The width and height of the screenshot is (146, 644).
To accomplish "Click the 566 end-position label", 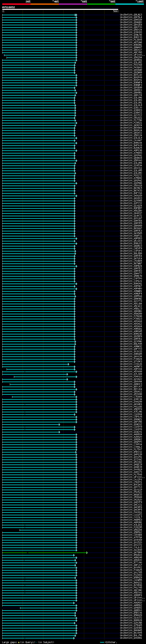I will pos(115,11).
